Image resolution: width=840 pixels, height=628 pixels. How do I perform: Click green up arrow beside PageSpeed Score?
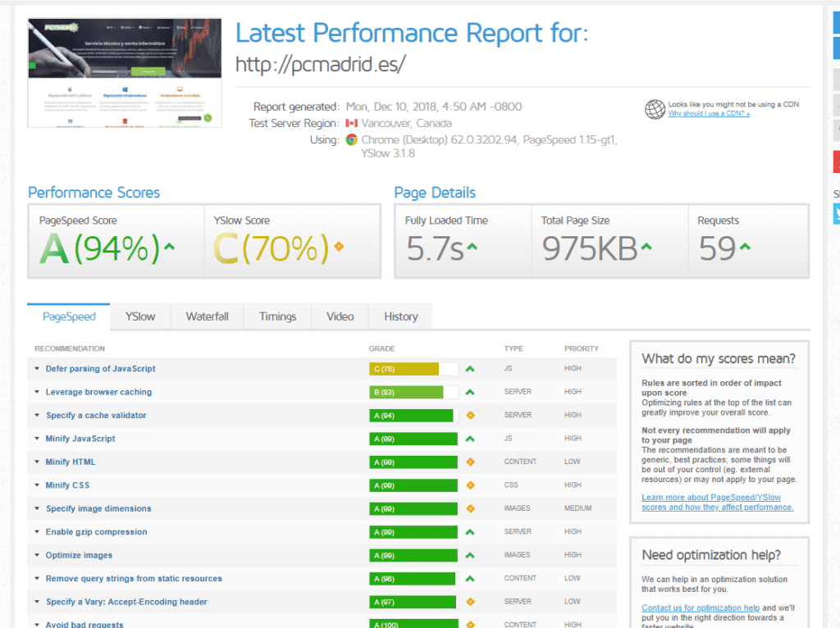tap(170, 246)
